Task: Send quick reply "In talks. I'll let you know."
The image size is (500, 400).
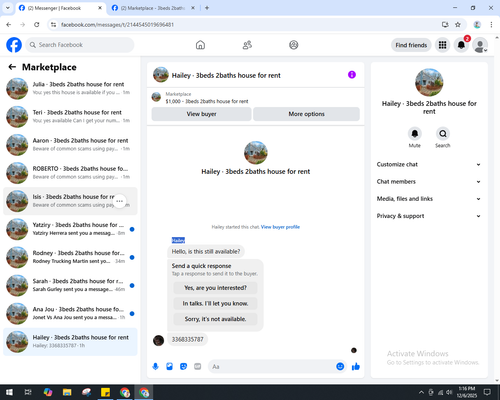Action: [x=215, y=303]
